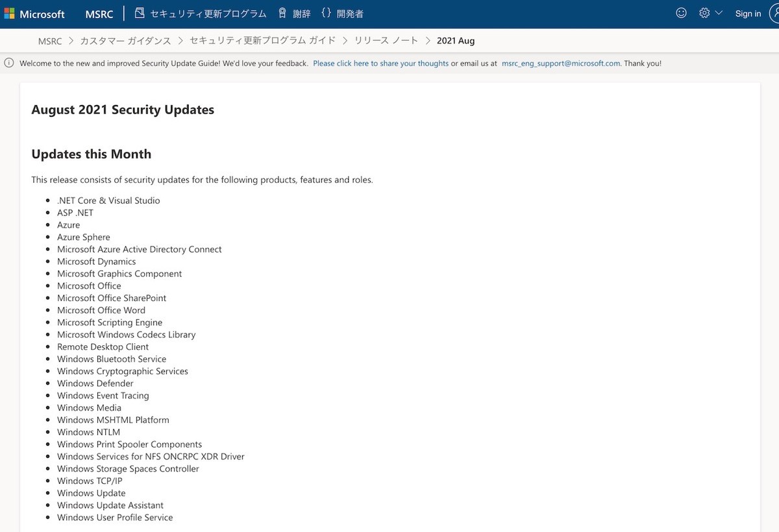The width and height of the screenshot is (779, 532).
Task: Open the MSRC header menu
Action: (99, 14)
